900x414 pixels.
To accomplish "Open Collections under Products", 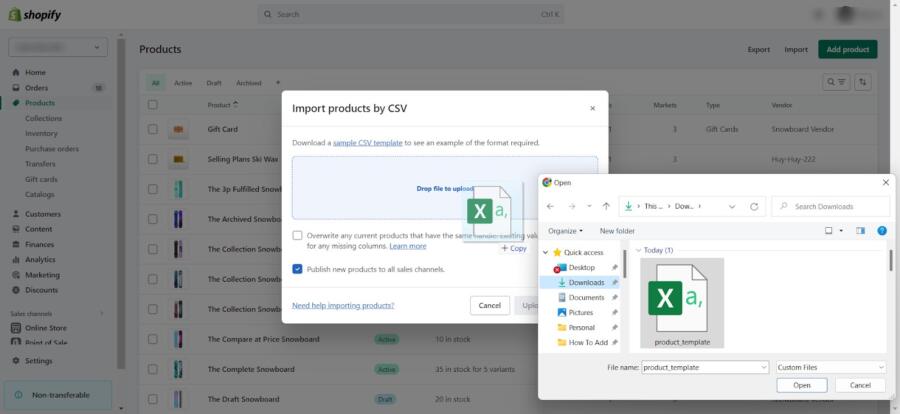I will 43,118.
